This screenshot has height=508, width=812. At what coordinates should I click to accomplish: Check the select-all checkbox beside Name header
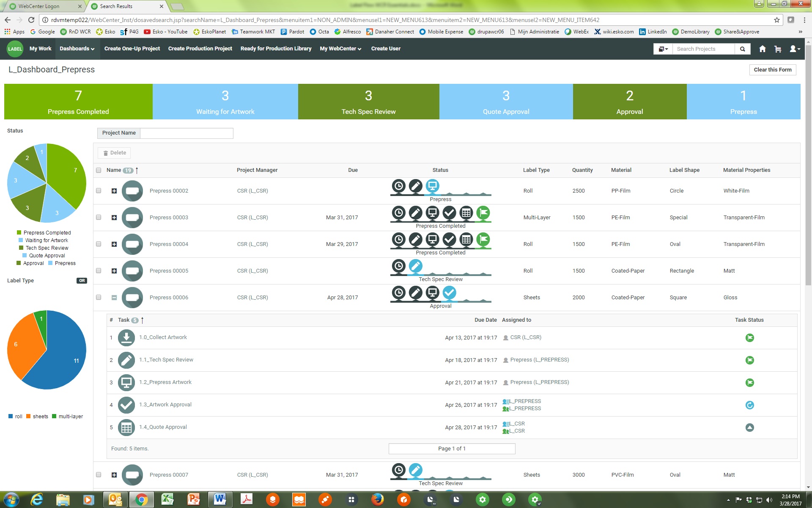coord(99,170)
